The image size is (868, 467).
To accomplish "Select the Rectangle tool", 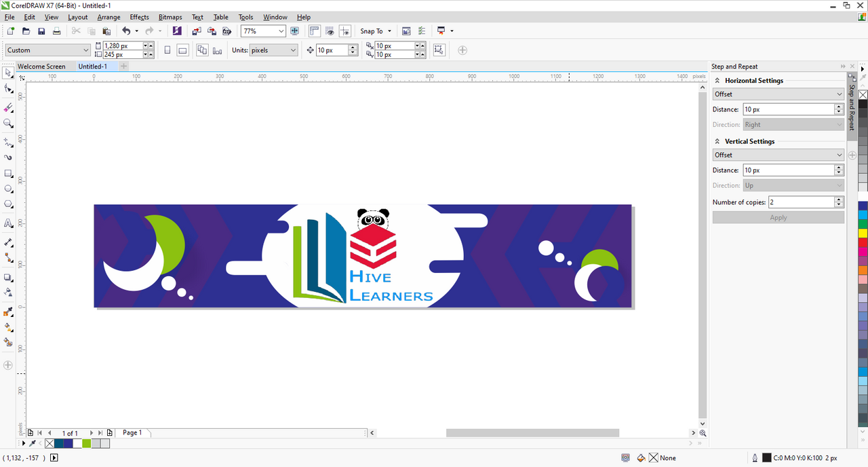I will click(x=8, y=174).
